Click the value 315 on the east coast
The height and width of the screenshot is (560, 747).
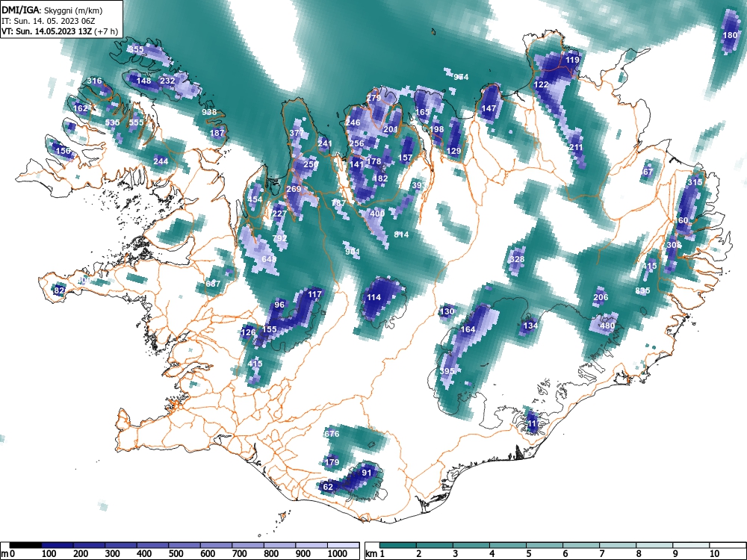(695, 182)
